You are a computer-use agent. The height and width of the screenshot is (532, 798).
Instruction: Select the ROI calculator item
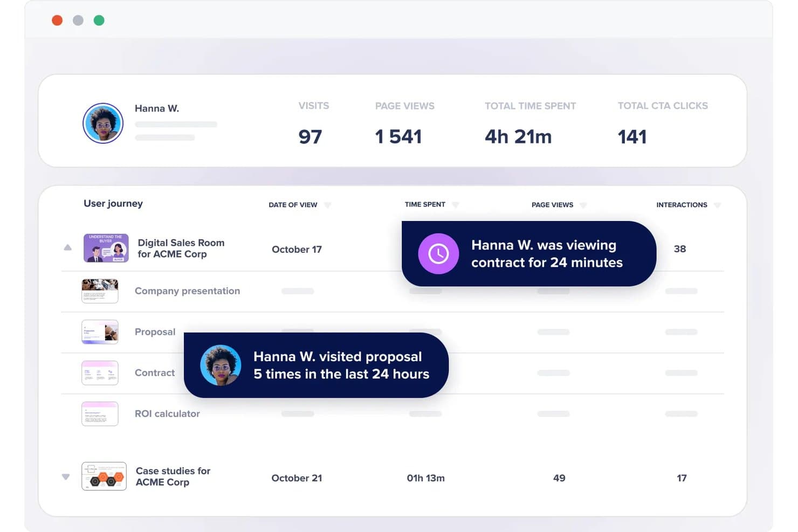167,414
